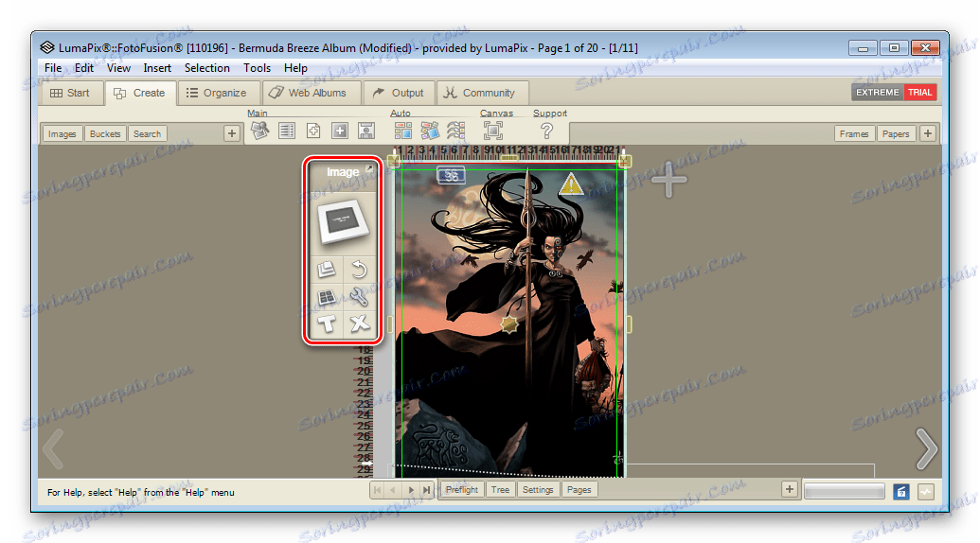Jump to last page button
Viewport: 980px width, 543px height.
pos(427,490)
